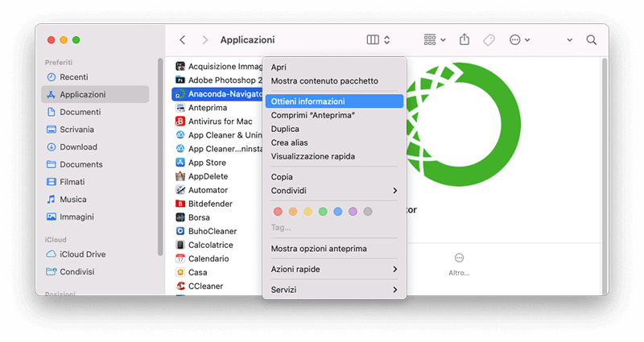Select the Borsa app icon
644x342 pixels.
(x=180, y=217)
